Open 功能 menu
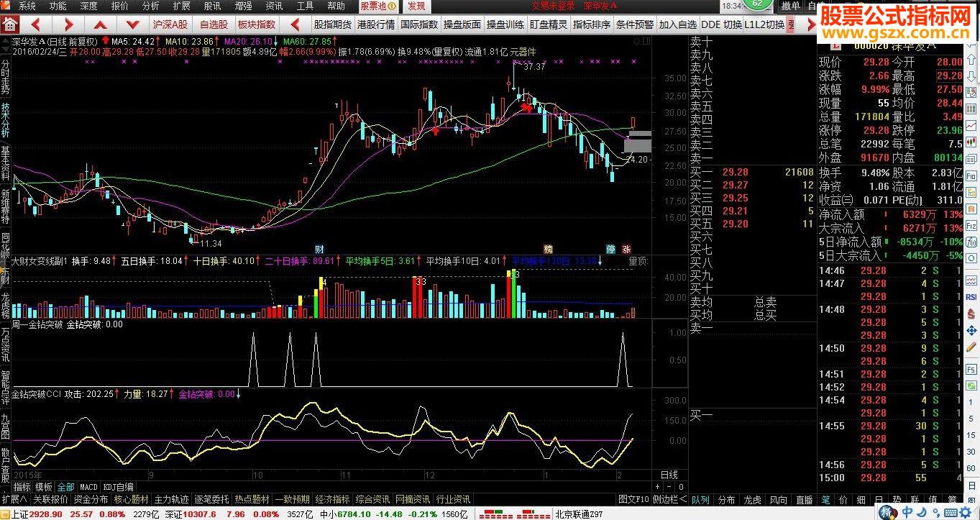The width and height of the screenshot is (980, 520). coord(58,6)
